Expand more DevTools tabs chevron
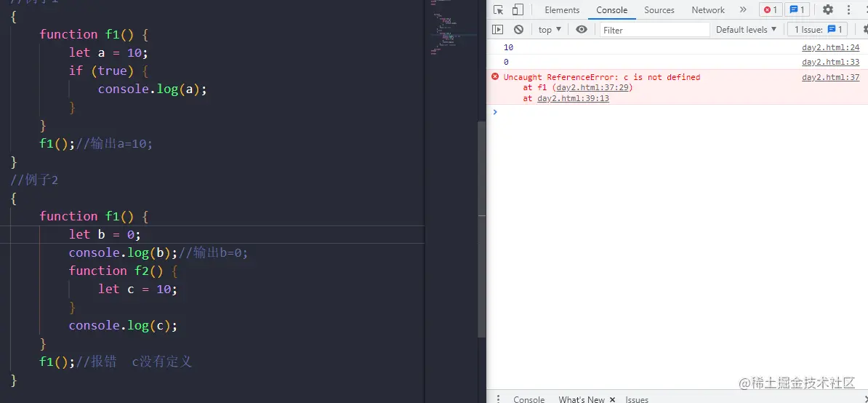This screenshot has height=403, width=868. coord(743,10)
